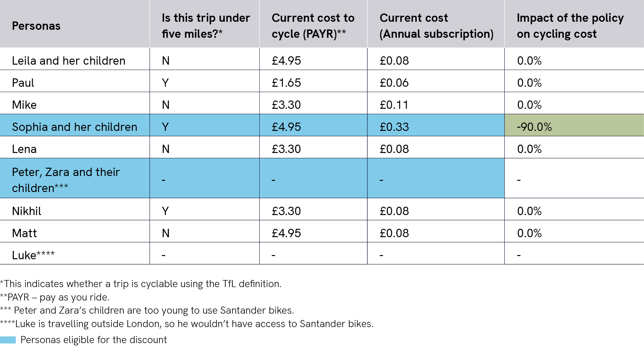644x353 pixels.
Task: Select the 'Current cost to cycle (PAYR)' header
Action: pos(313,26)
